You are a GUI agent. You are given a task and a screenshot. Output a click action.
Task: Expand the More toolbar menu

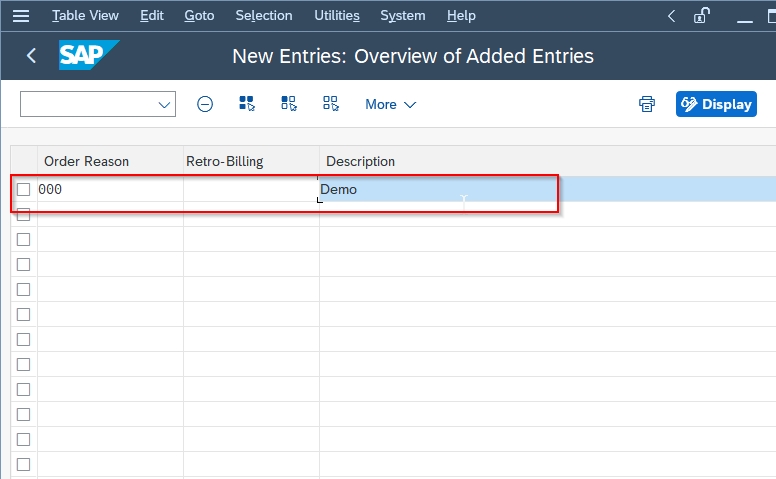390,104
